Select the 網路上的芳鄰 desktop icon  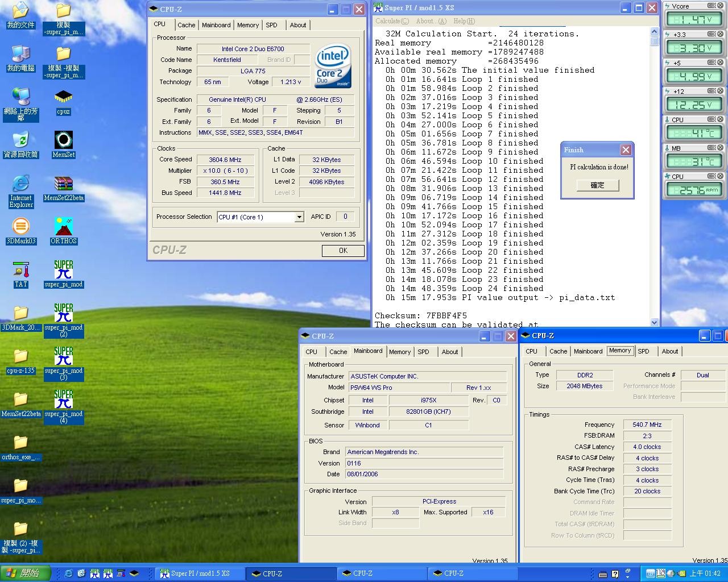pyautogui.click(x=20, y=105)
